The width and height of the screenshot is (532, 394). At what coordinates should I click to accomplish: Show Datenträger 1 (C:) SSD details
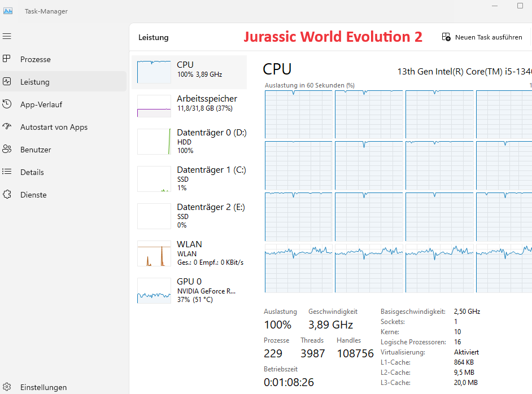pyautogui.click(x=189, y=178)
